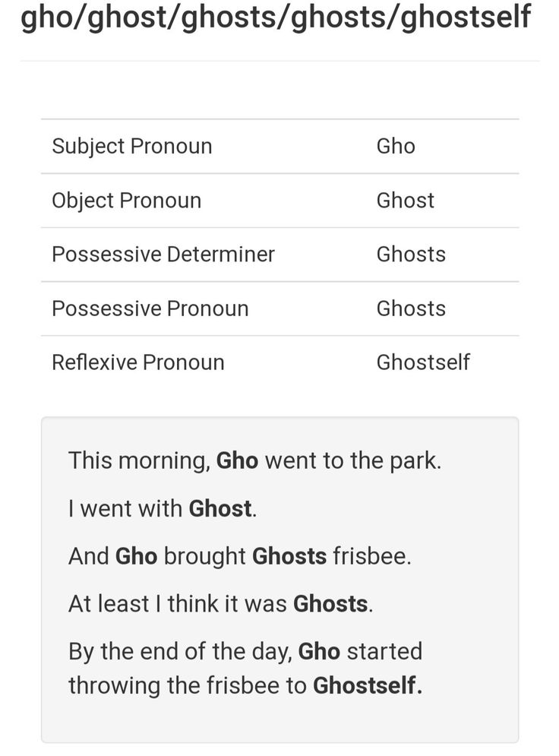Select the Reflexive Pronoun row label

pos(138,362)
